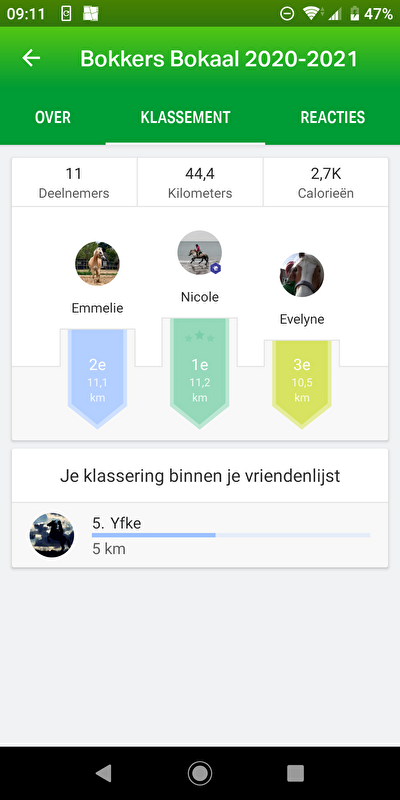Tap the 44,4 Kilometers stat
Screen dimensions: 400x800
200,182
